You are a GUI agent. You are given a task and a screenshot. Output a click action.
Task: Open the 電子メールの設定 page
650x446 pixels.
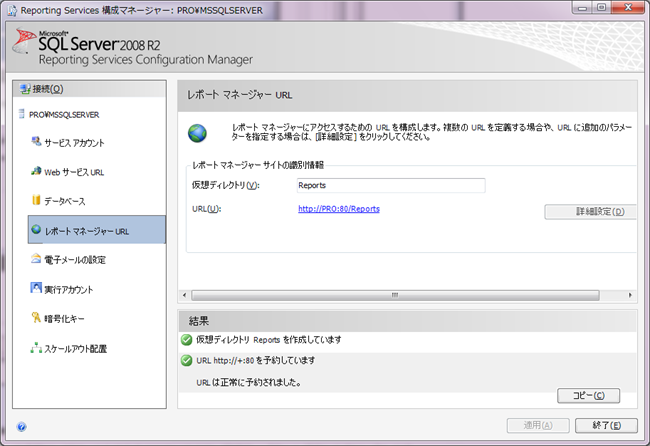(x=75, y=260)
